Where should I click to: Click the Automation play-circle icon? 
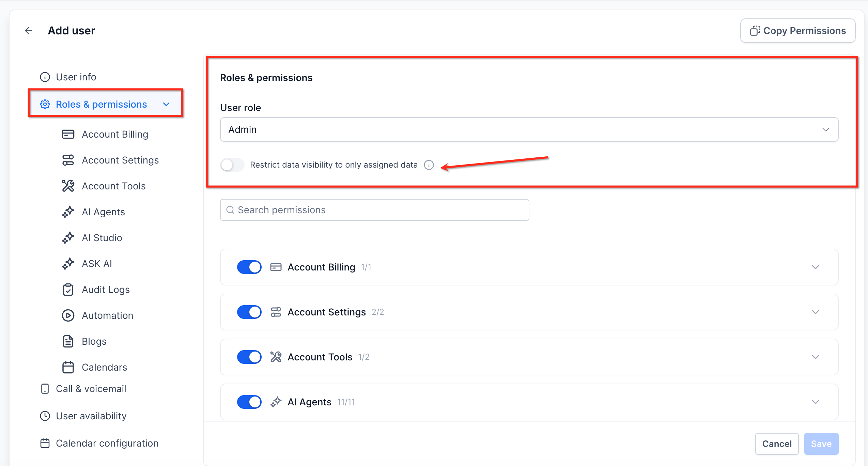(68, 315)
